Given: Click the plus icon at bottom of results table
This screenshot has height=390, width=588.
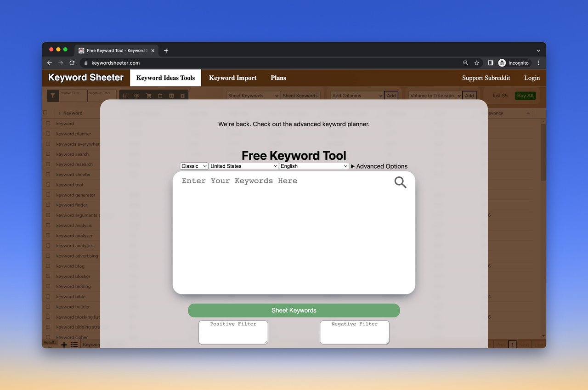Looking at the screenshot, I should (64, 345).
